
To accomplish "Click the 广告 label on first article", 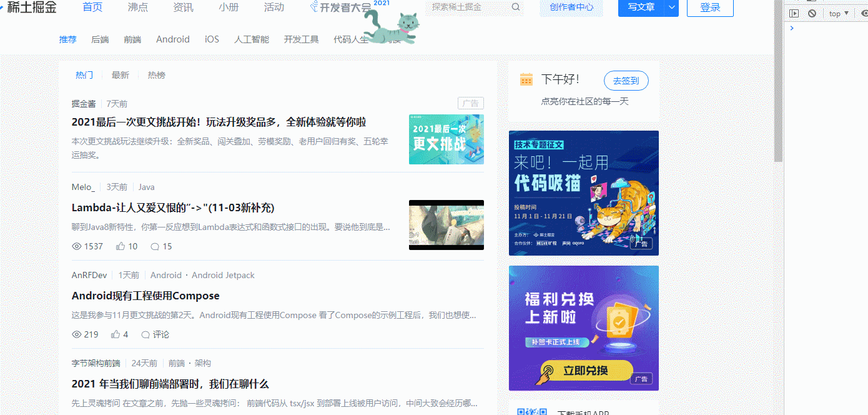I will click(x=471, y=104).
